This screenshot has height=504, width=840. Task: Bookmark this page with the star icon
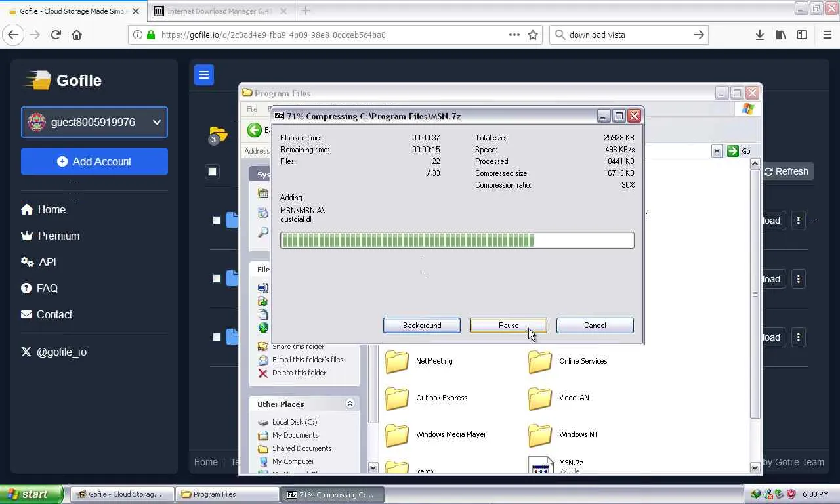pyautogui.click(x=533, y=35)
